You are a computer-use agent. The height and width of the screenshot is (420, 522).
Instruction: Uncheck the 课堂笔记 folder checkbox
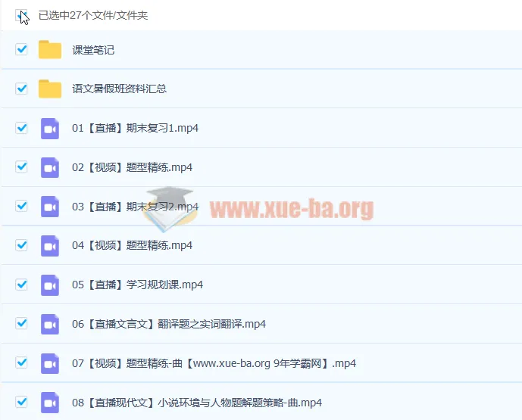[21, 50]
